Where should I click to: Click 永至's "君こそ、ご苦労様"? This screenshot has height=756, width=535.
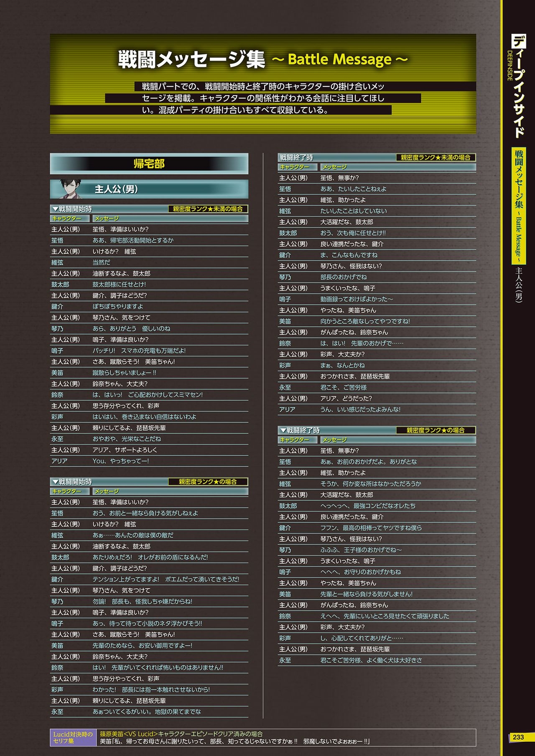[344, 388]
